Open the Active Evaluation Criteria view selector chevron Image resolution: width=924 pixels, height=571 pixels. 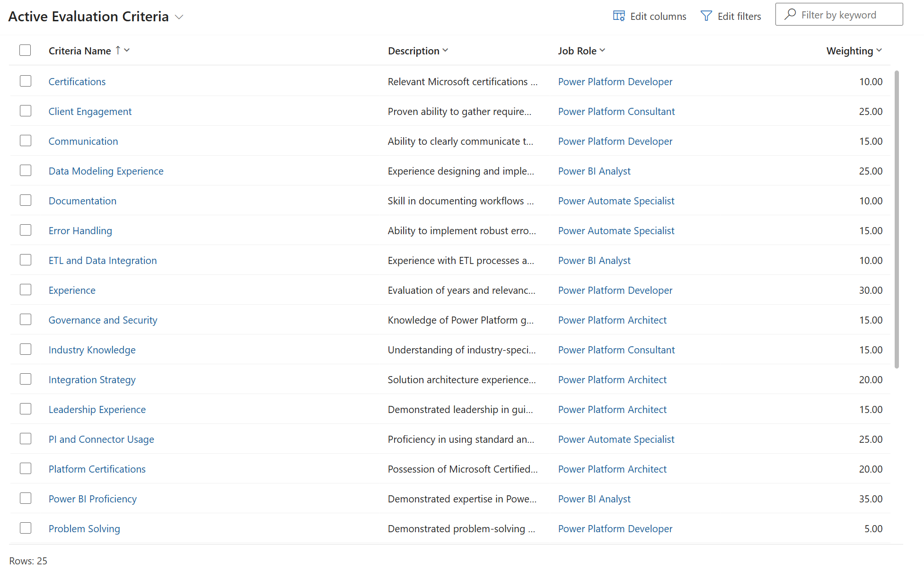179,17
